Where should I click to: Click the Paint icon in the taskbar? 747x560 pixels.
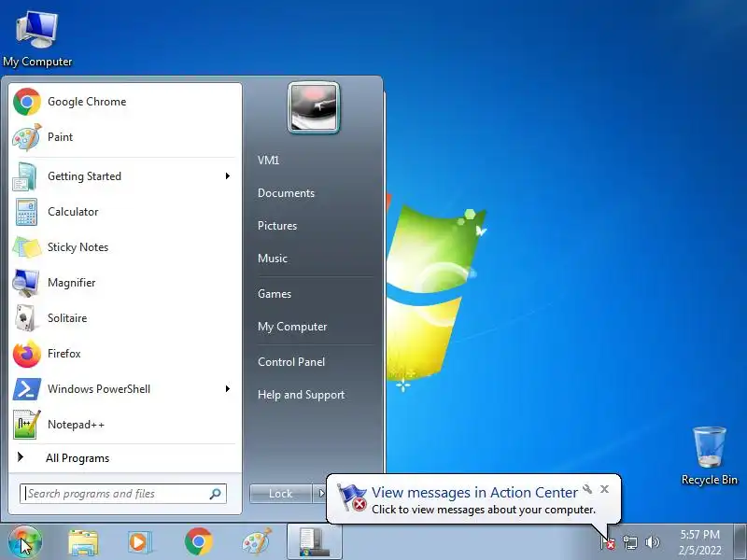[x=258, y=542]
